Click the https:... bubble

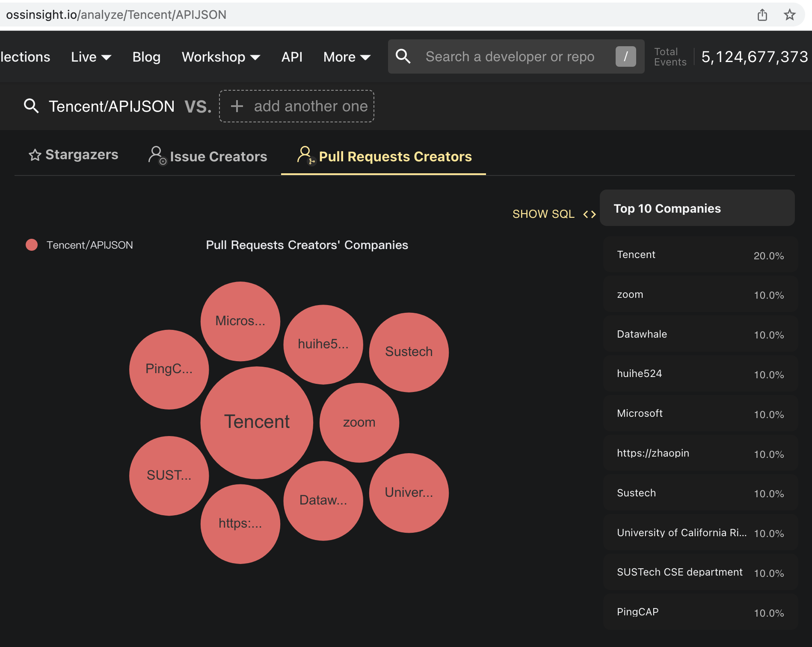click(240, 524)
